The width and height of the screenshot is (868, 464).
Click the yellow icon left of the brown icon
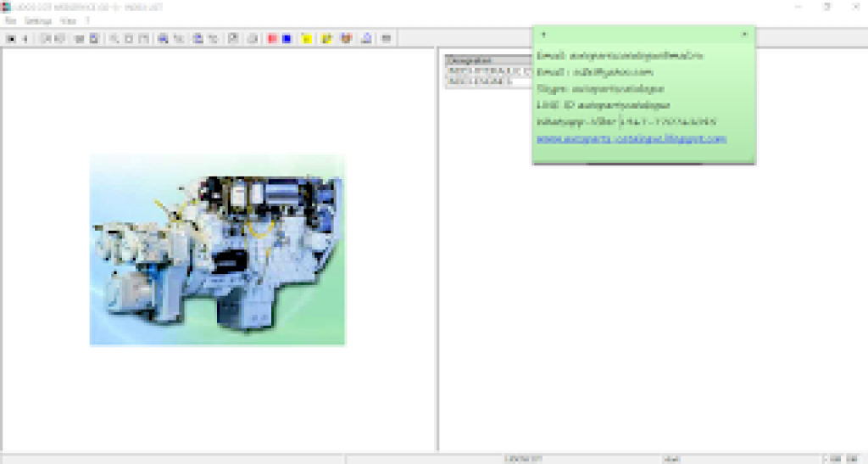click(326, 39)
